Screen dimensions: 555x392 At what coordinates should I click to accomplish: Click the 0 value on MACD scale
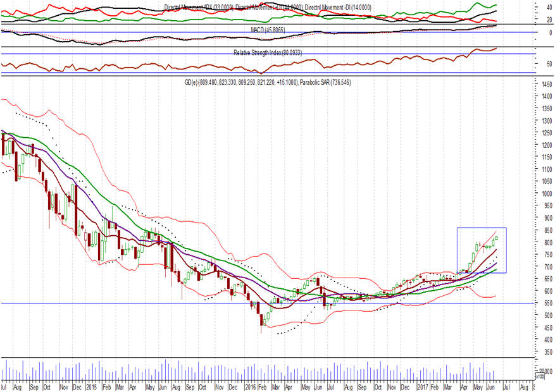(x=541, y=32)
